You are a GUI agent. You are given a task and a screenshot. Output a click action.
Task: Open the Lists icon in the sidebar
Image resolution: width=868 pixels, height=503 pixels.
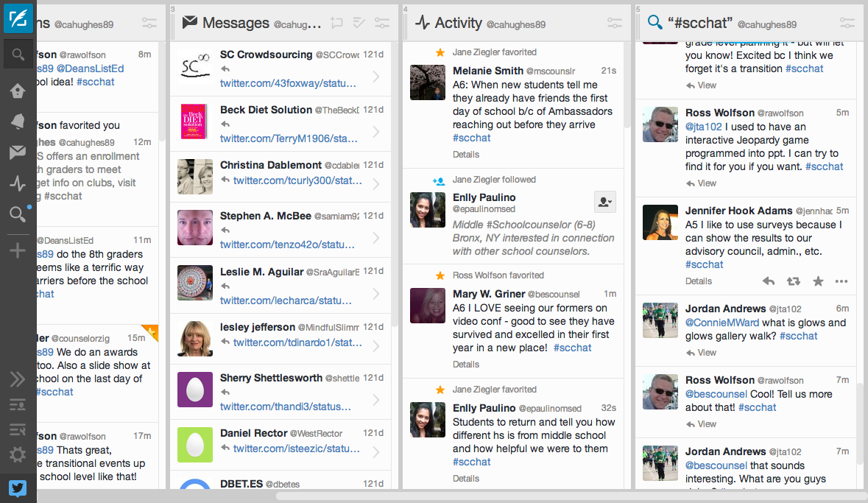[18, 404]
